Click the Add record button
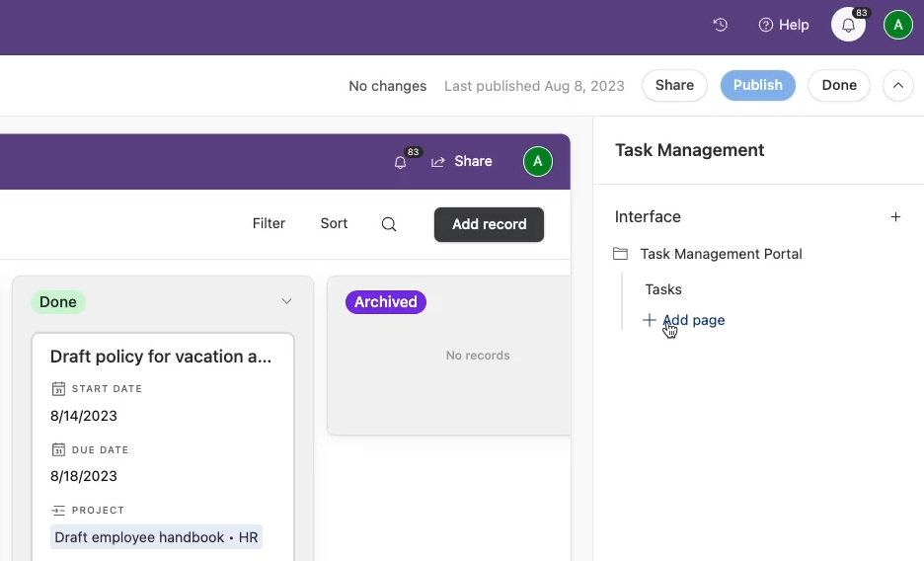 pyautogui.click(x=489, y=224)
